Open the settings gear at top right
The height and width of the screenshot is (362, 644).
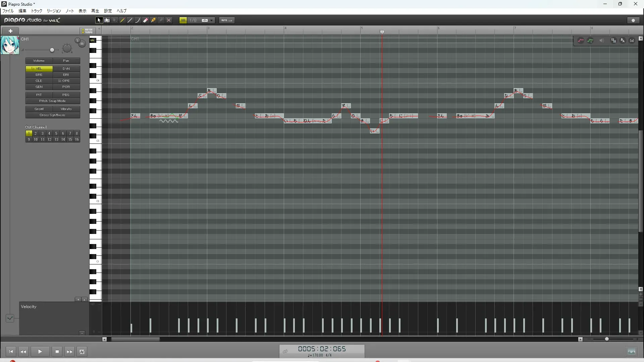tap(633, 20)
